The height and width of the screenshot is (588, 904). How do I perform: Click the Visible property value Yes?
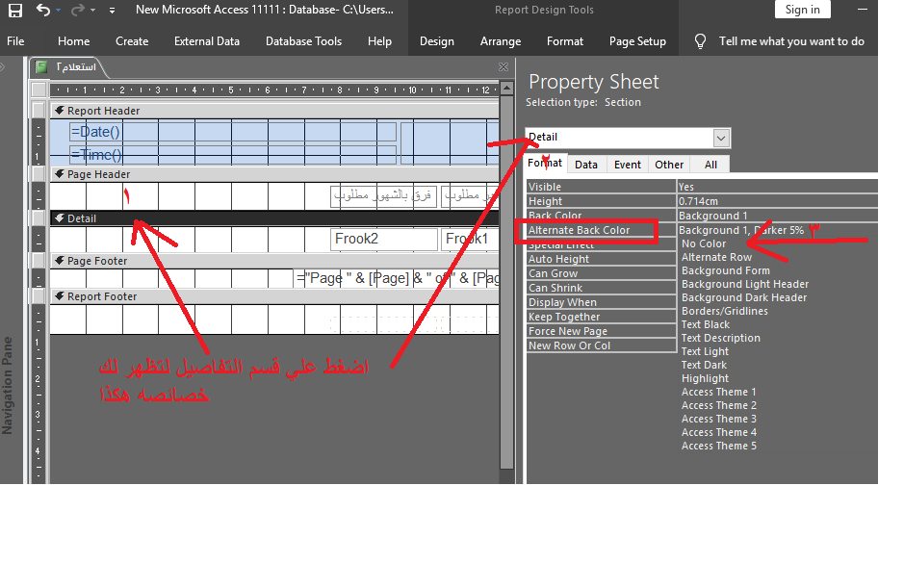tap(777, 186)
